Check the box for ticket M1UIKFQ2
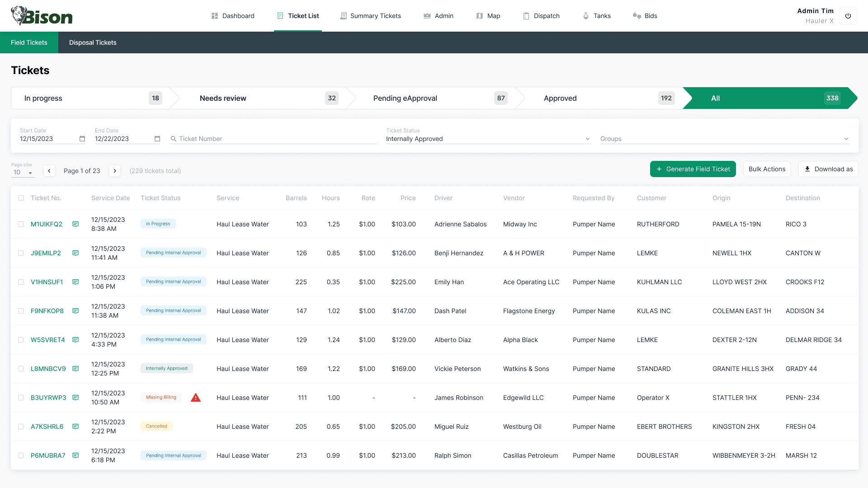 (21, 224)
